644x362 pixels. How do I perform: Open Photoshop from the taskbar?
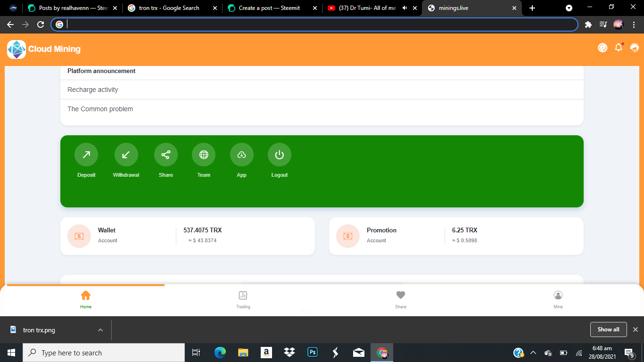point(312,352)
